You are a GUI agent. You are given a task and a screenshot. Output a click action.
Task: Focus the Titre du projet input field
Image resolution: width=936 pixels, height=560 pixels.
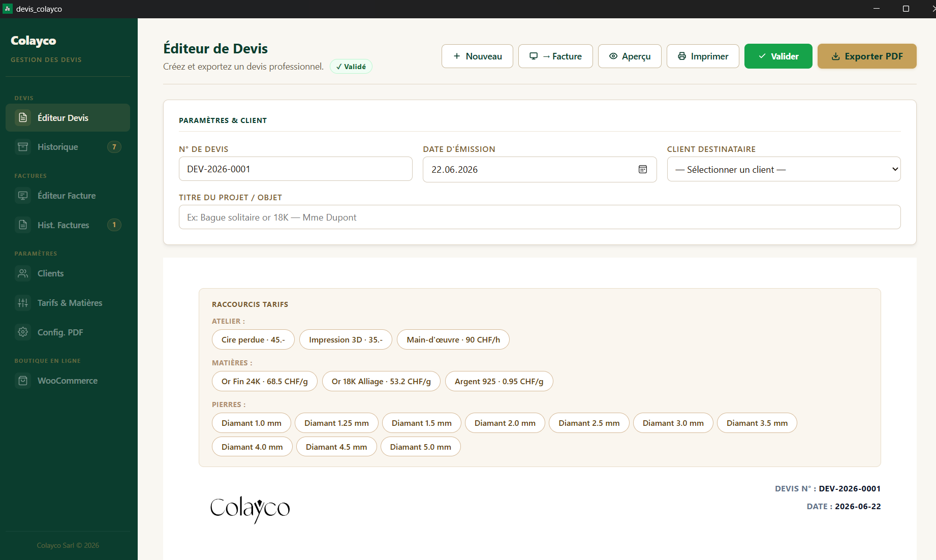(x=540, y=217)
